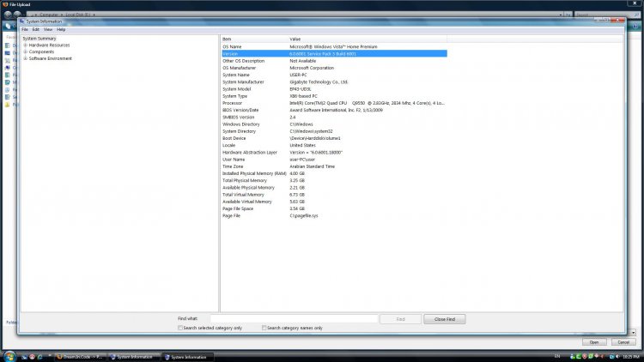Select the Boot Device row
The image size is (644, 362).
pos(334,138)
